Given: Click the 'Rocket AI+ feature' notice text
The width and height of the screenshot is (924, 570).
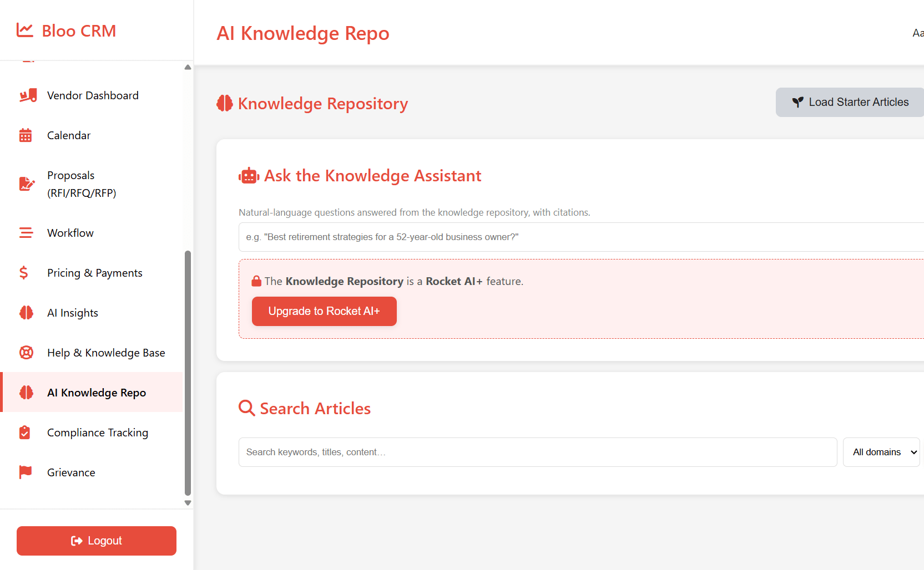Looking at the screenshot, I should (x=394, y=281).
